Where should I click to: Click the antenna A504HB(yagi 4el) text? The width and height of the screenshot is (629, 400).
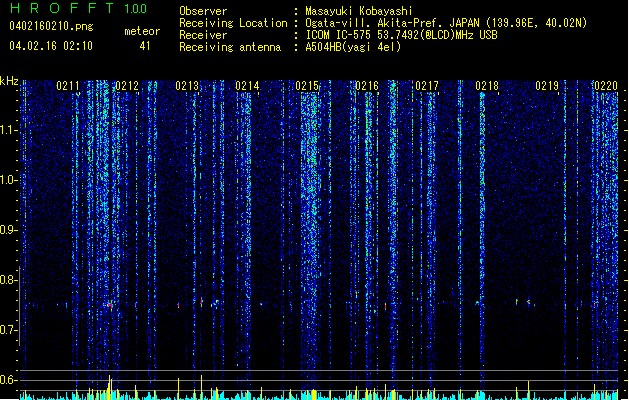click(353, 47)
